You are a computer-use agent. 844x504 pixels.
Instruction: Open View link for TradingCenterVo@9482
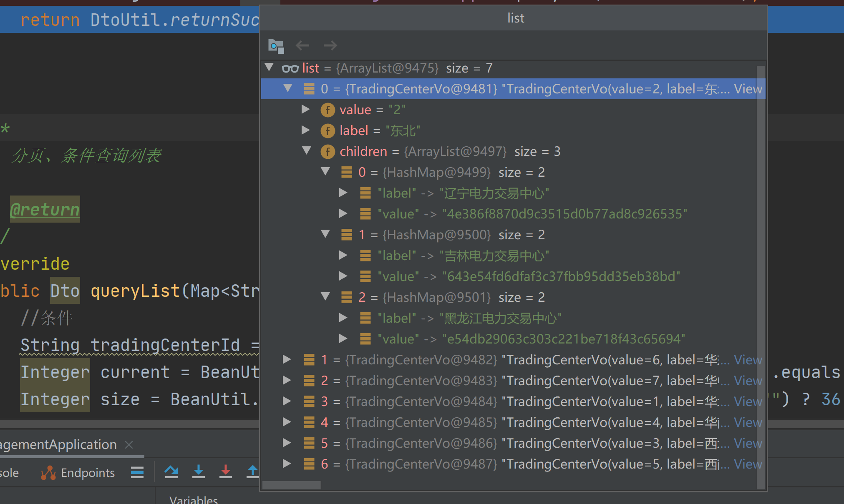(x=748, y=360)
